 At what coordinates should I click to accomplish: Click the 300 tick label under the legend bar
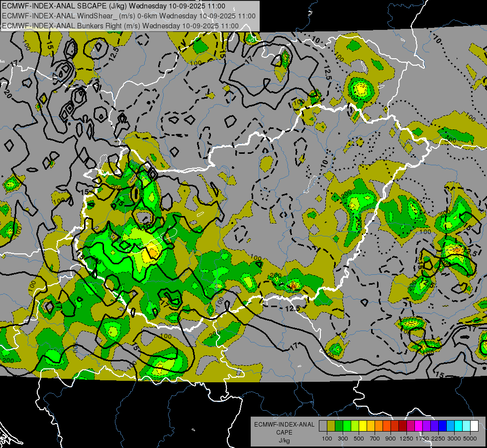pyautogui.click(x=343, y=439)
